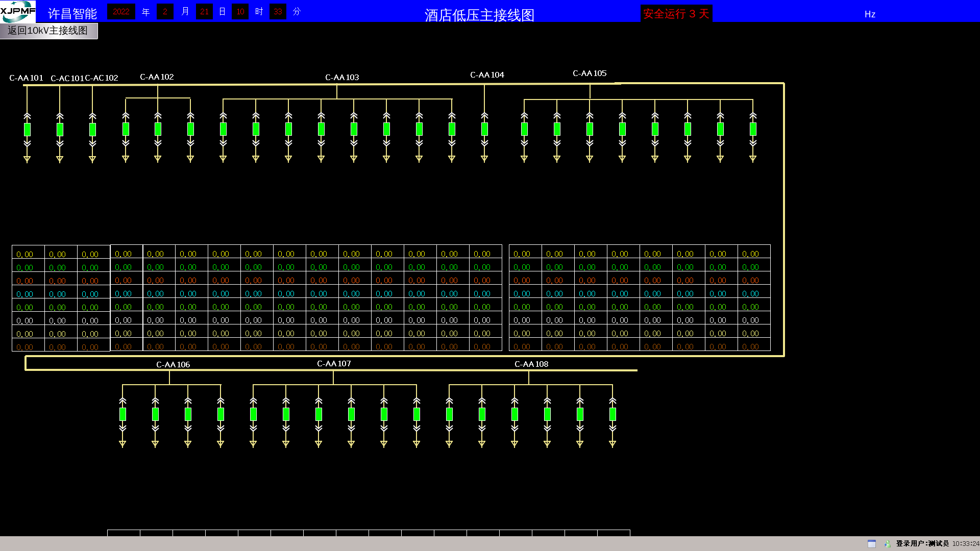This screenshot has width=980, height=551.
Task: Click rightmost breaker in the C-AA107 group
Action: tap(416, 414)
